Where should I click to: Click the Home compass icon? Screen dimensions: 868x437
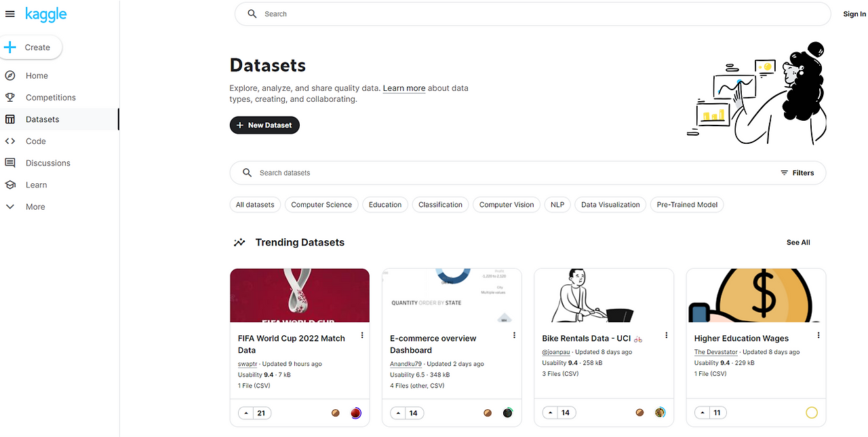(x=10, y=76)
